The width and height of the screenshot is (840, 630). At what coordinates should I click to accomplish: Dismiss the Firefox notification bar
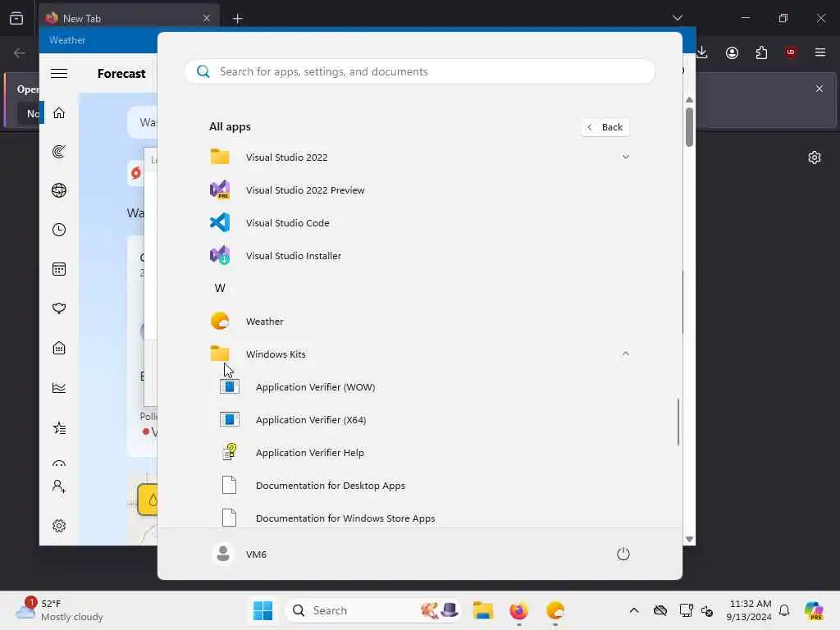point(819,89)
